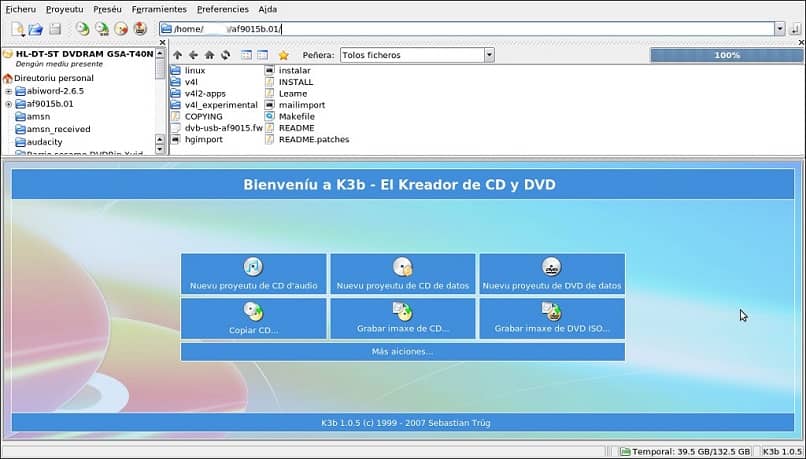806x459 pixels.
Task: Open the Ficheru menu
Action: pos(21,9)
